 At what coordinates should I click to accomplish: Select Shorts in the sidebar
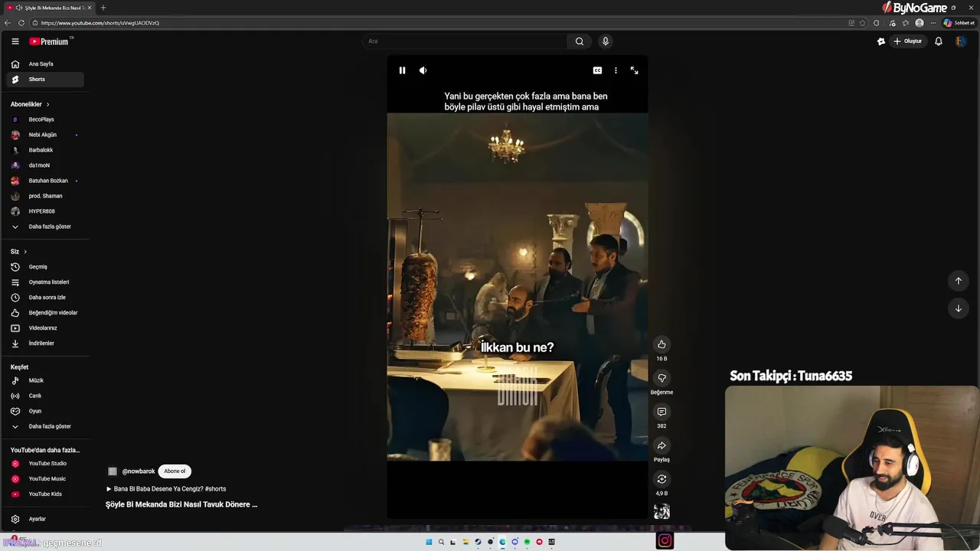click(x=45, y=80)
